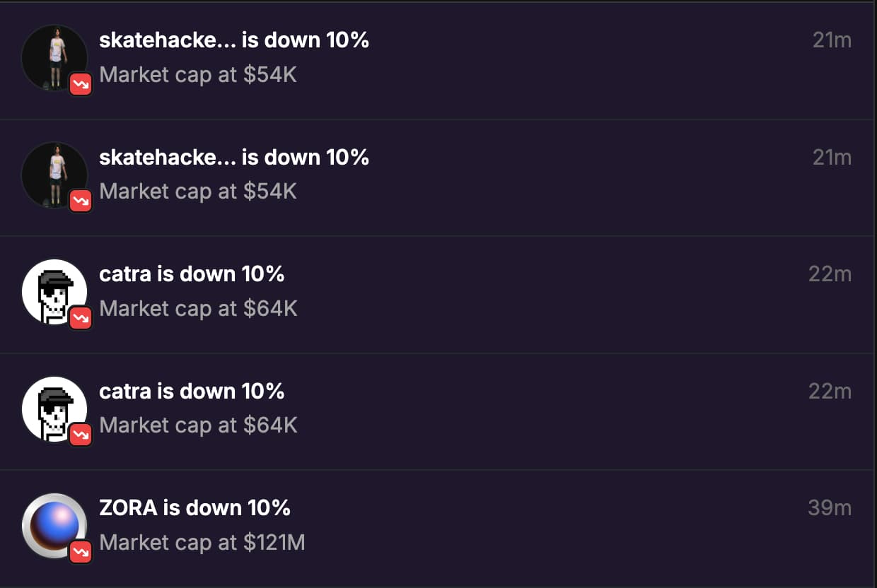Click first "Market cap at $54K" text
The image size is (877, 588).
[x=198, y=75]
